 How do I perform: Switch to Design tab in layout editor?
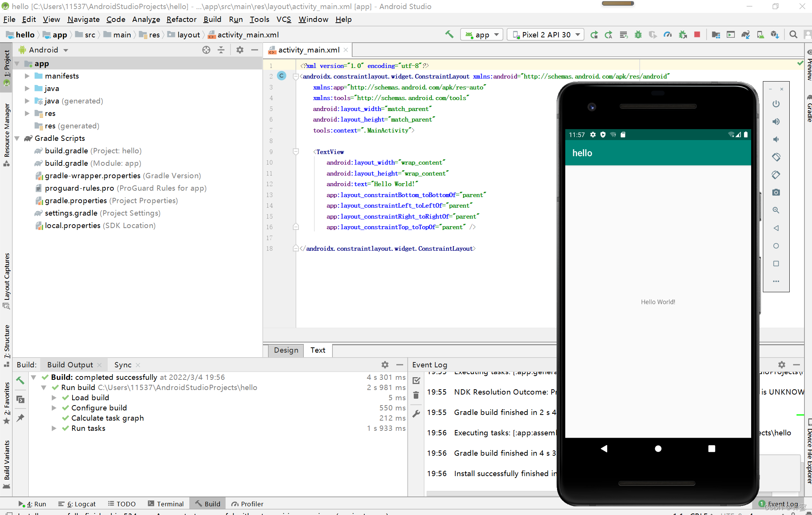point(286,350)
